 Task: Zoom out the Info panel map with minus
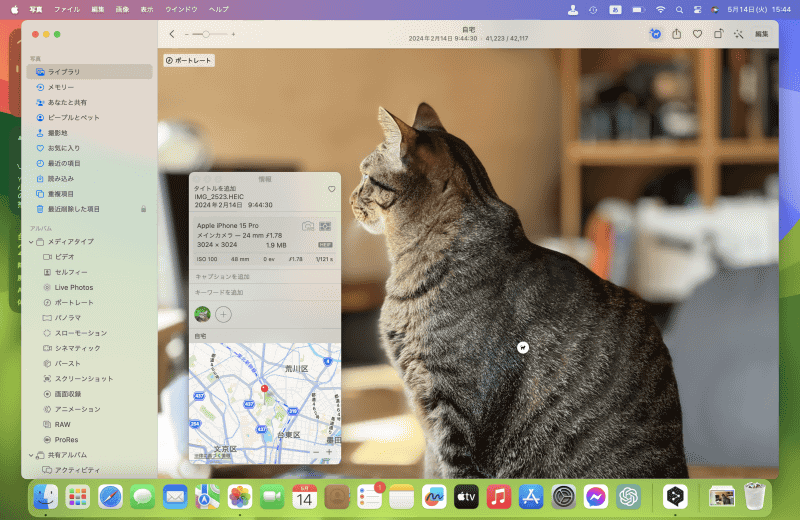[316, 452]
